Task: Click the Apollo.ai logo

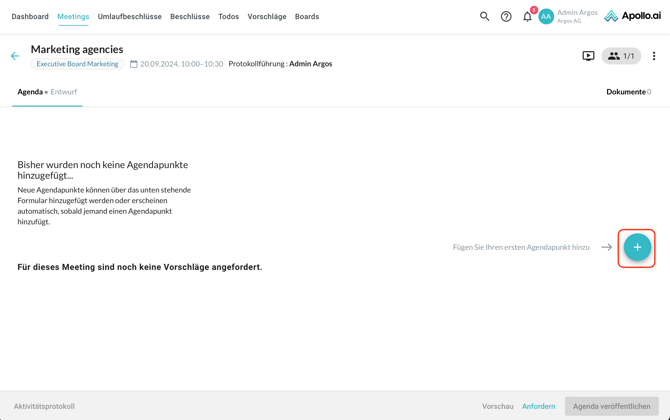Action: point(632,17)
